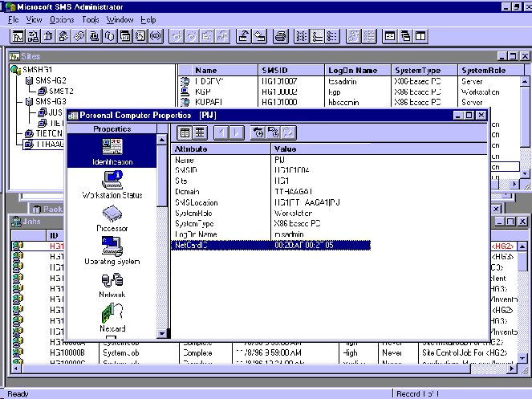Click scroll-down arrow of Jobs window
Image resolution: width=532 pixels, height=399 pixels.
point(522,358)
